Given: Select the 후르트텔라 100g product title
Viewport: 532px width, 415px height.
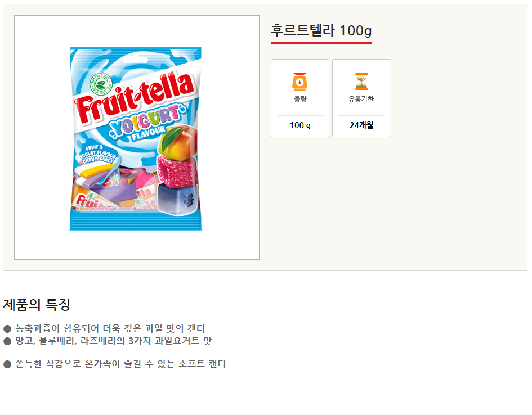Looking at the screenshot, I should pyautogui.click(x=321, y=30).
